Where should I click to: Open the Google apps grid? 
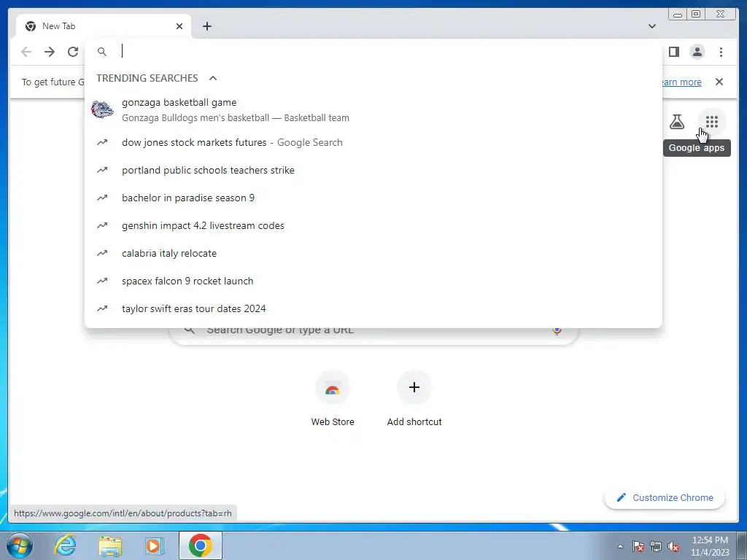tap(712, 122)
